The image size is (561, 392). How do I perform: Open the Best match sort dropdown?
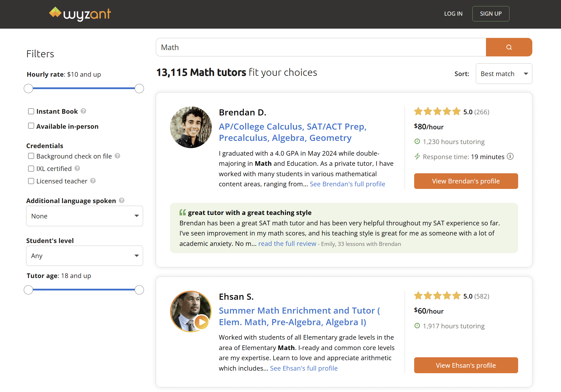[504, 73]
